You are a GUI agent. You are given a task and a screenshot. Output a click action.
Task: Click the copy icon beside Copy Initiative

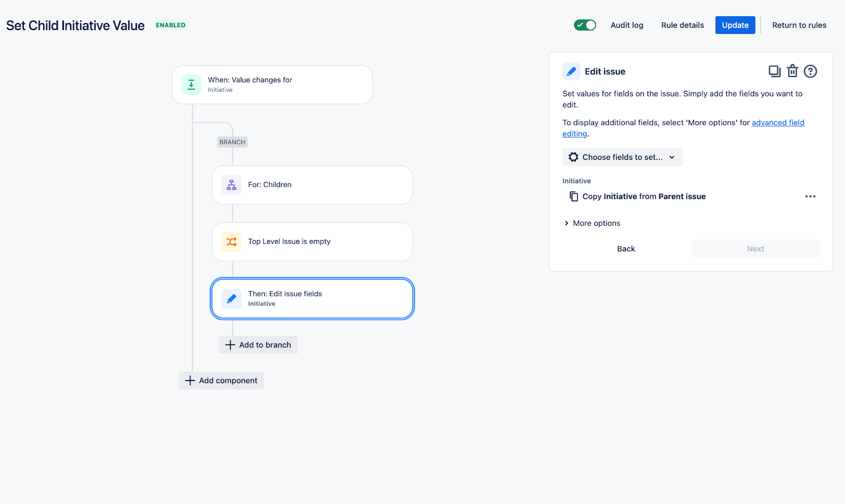coord(574,196)
